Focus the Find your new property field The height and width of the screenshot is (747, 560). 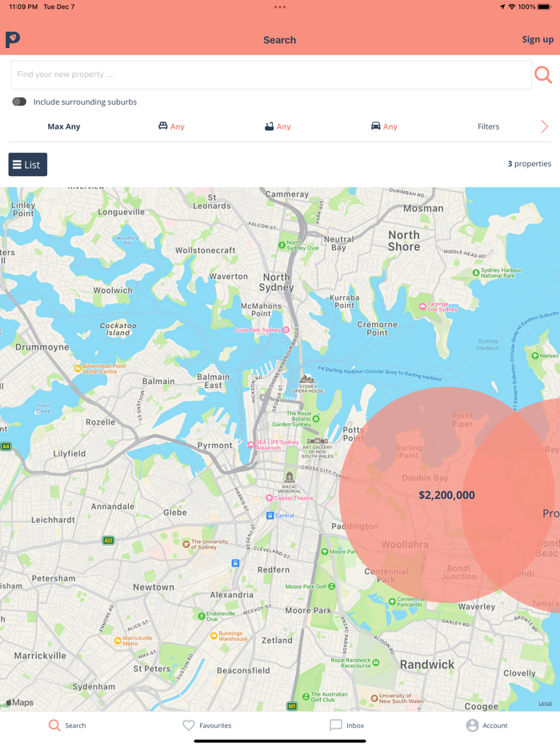point(271,75)
